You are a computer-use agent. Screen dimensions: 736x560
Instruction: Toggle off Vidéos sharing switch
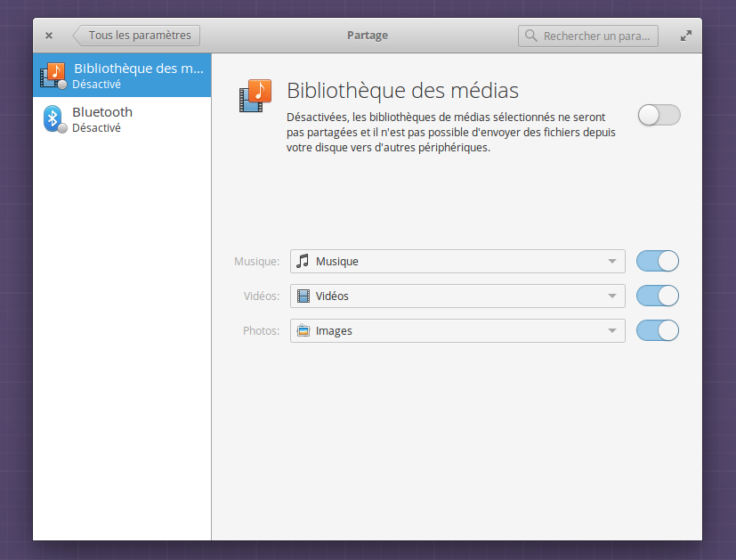click(658, 296)
